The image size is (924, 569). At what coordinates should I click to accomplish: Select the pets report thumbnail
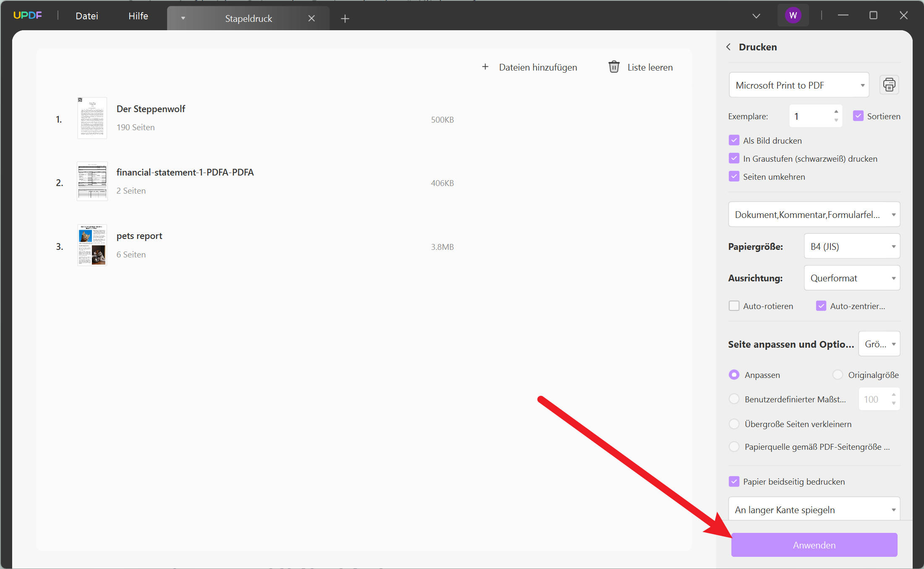tap(92, 245)
